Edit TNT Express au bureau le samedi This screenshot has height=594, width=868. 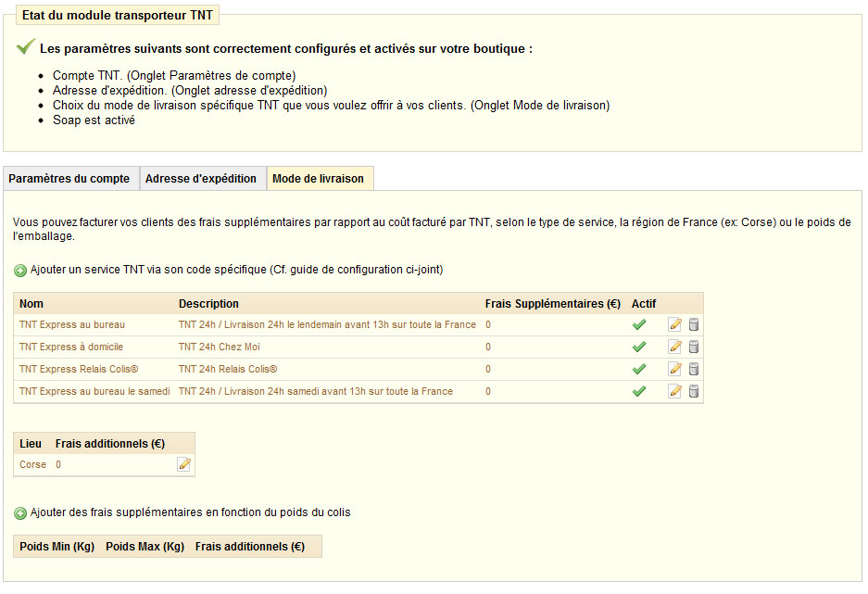674,391
